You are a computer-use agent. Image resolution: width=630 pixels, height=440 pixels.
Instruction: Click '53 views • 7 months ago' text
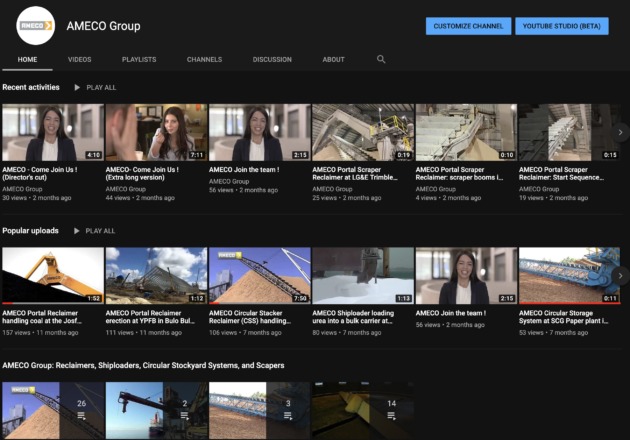553,333
